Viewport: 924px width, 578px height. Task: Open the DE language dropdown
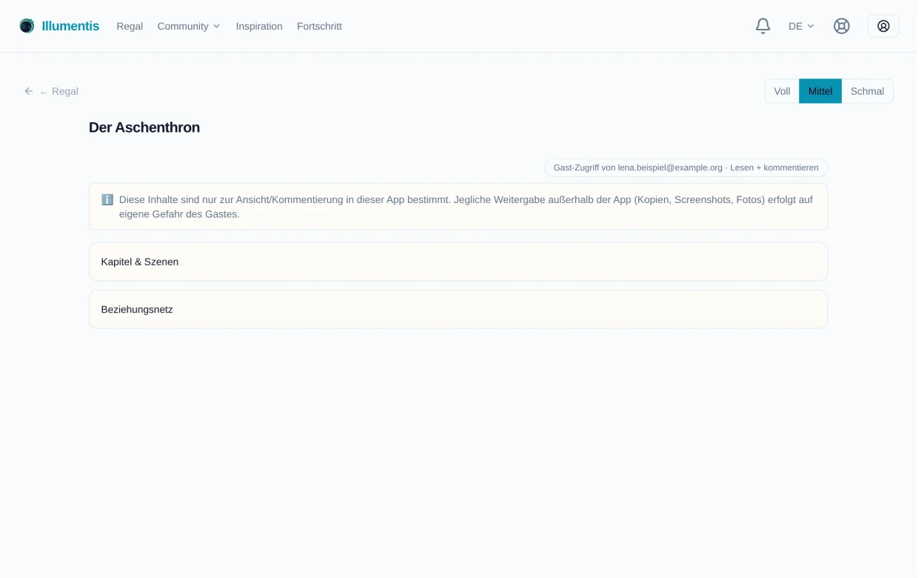801,26
